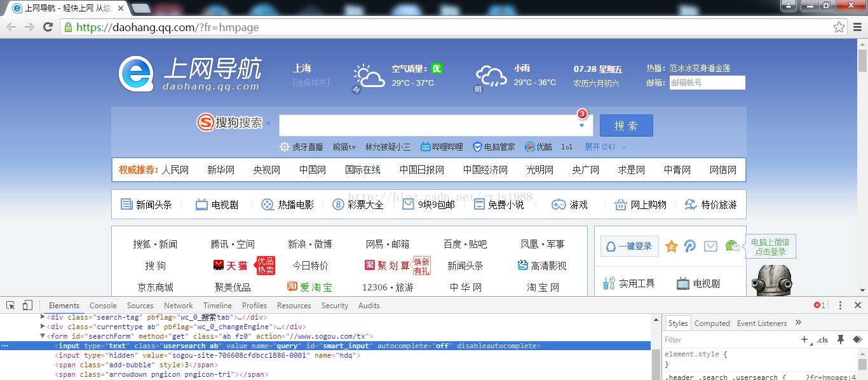Viewport: 868px width, 380px height.
Task: Click the web page vertical scrollbar thumb
Action: tap(862, 61)
